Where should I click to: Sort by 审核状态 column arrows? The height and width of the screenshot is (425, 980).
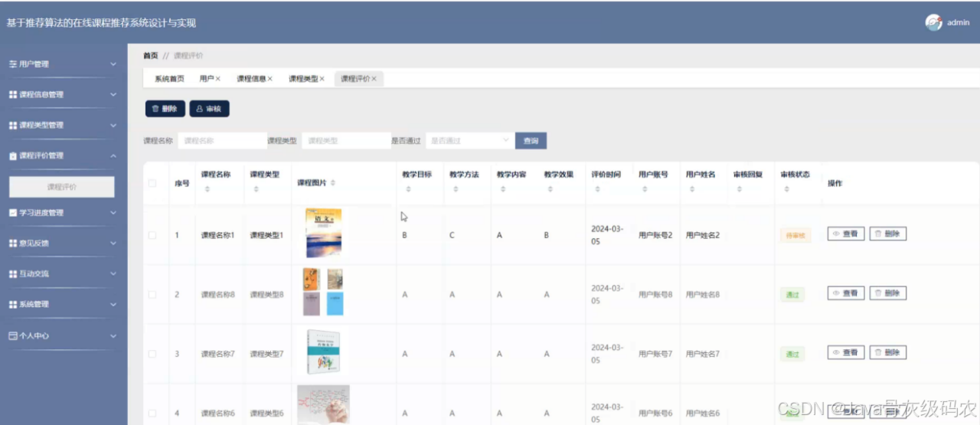coord(786,189)
